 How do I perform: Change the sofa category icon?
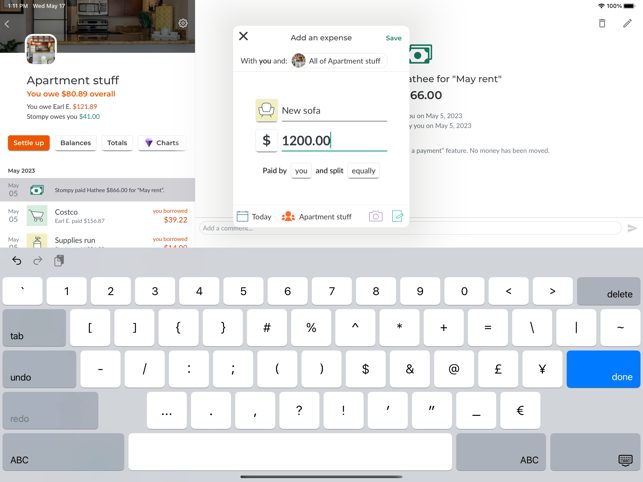(267, 110)
